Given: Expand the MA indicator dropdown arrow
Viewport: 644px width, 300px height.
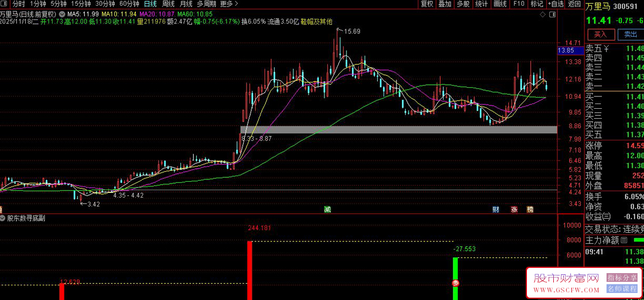Looking at the screenshot, I should (62, 13).
